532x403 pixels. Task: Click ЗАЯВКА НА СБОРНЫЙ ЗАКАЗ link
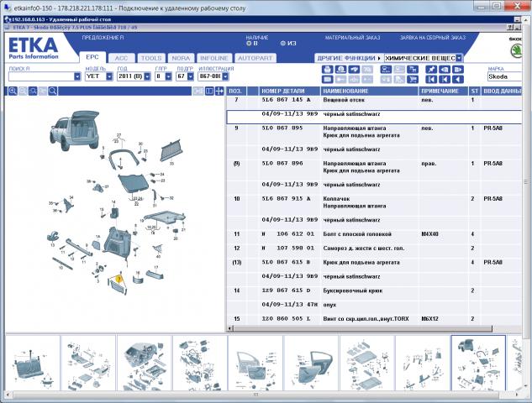pyautogui.click(x=433, y=38)
